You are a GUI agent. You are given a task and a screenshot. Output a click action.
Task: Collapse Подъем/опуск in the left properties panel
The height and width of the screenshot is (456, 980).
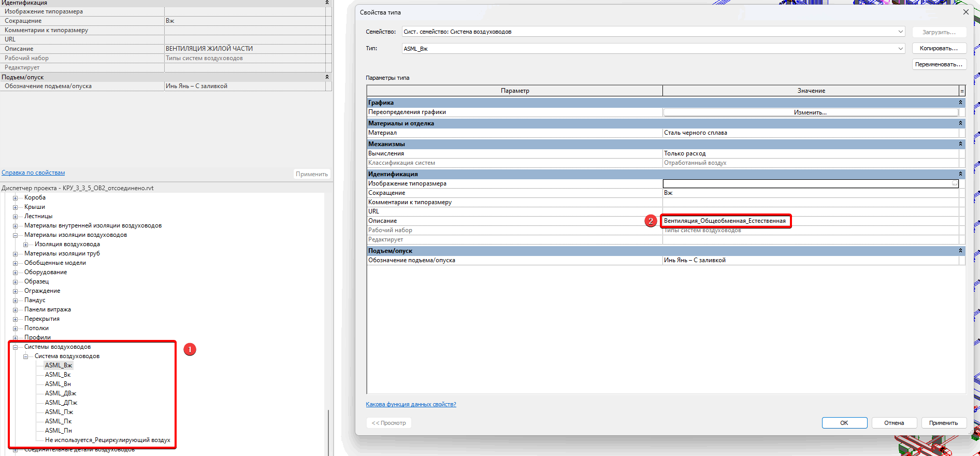coord(327,77)
